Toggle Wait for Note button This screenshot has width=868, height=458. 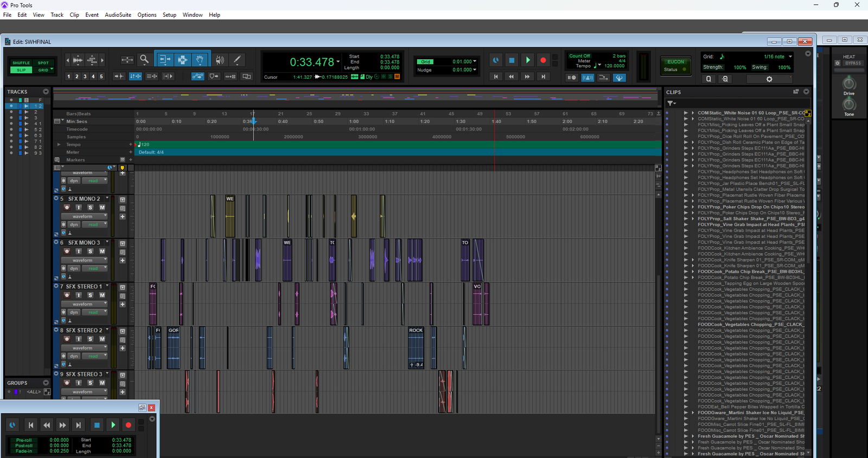coord(572,78)
